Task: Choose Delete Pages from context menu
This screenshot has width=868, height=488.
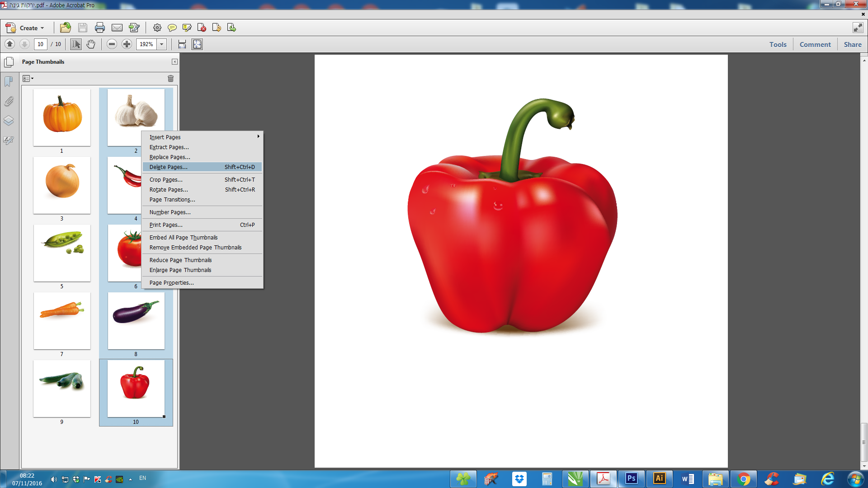Action: pyautogui.click(x=168, y=167)
